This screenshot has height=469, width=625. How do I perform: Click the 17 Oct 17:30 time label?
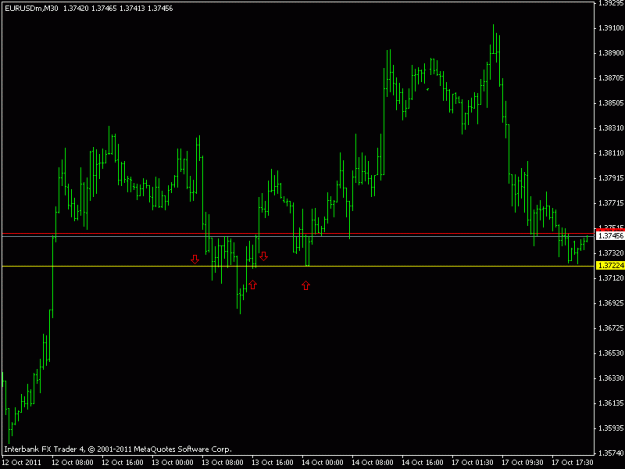573,463
